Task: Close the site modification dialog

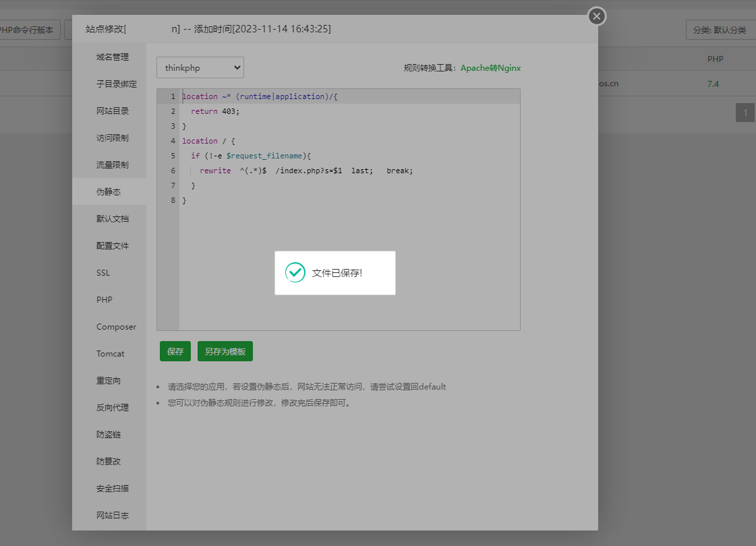Action: [x=596, y=16]
